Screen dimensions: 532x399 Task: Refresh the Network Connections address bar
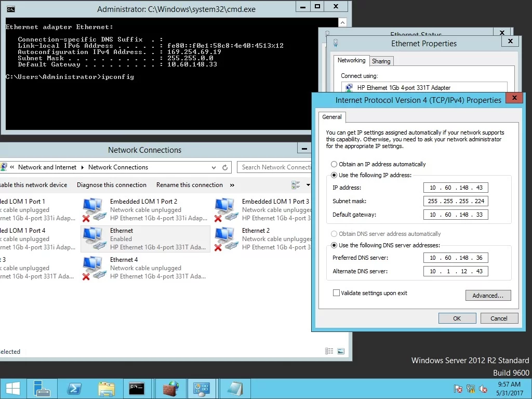(225, 167)
